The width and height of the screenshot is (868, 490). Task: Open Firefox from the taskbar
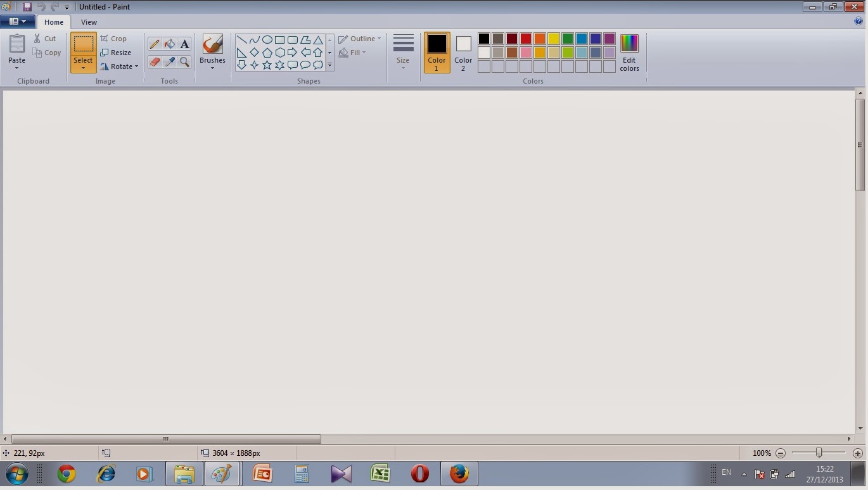[459, 474]
